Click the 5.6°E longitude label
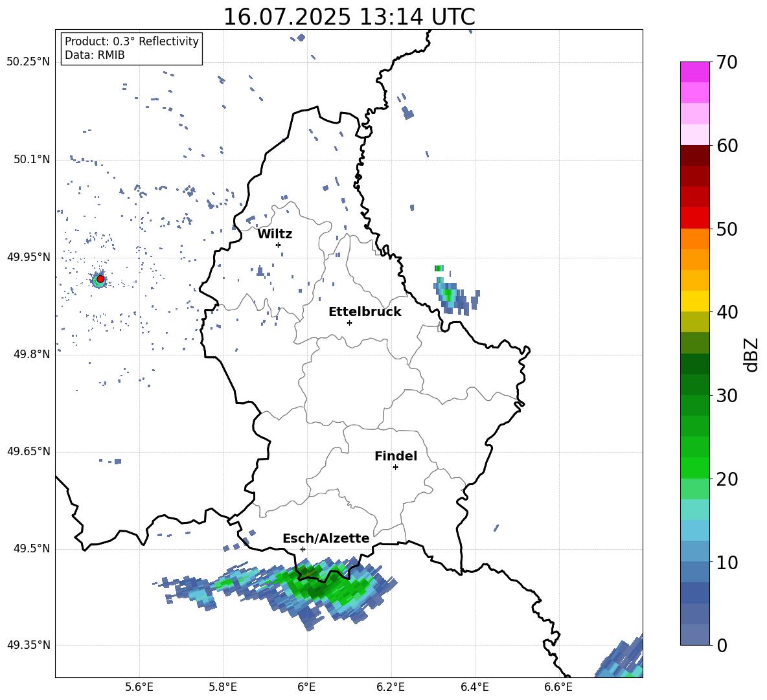Screen dimensions: 767x700 tap(139, 687)
